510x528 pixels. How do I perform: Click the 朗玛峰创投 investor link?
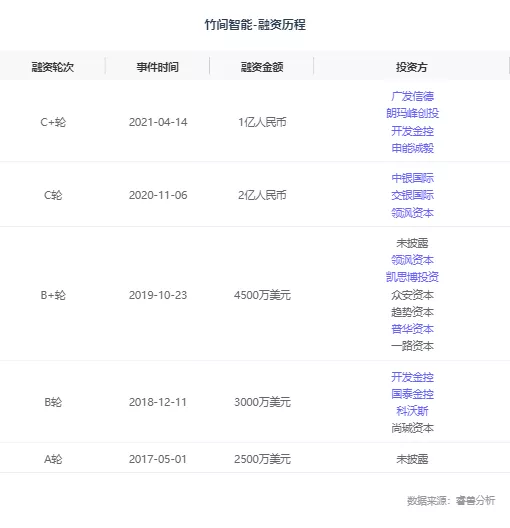(412, 113)
